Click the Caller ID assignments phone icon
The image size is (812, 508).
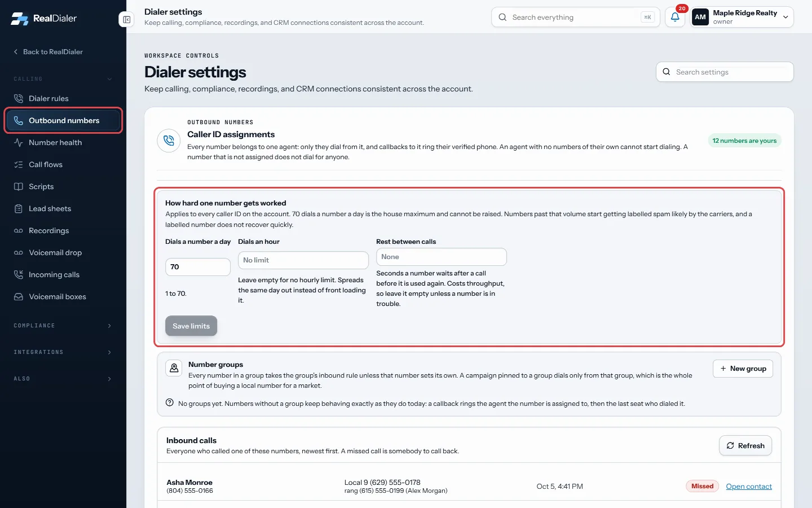point(169,141)
